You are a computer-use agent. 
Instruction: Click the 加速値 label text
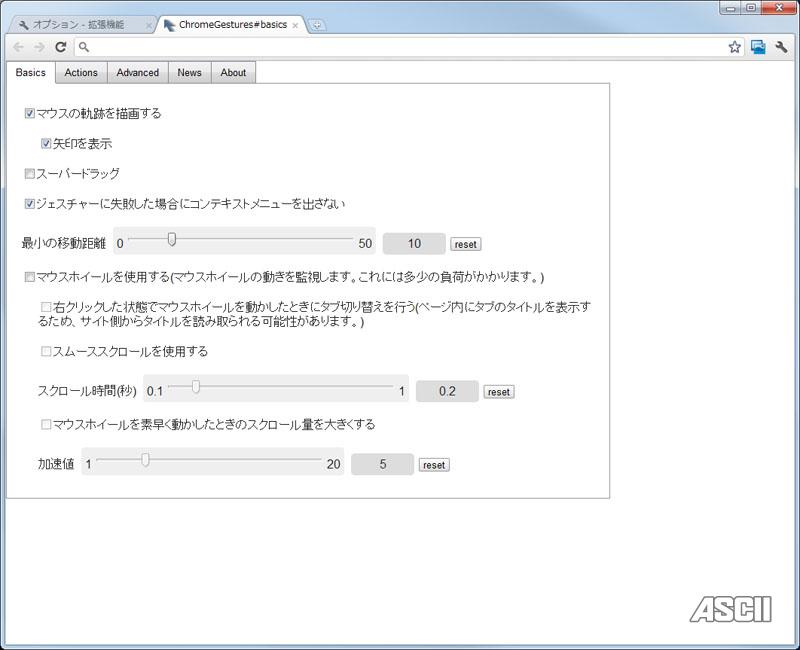point(56,464)
